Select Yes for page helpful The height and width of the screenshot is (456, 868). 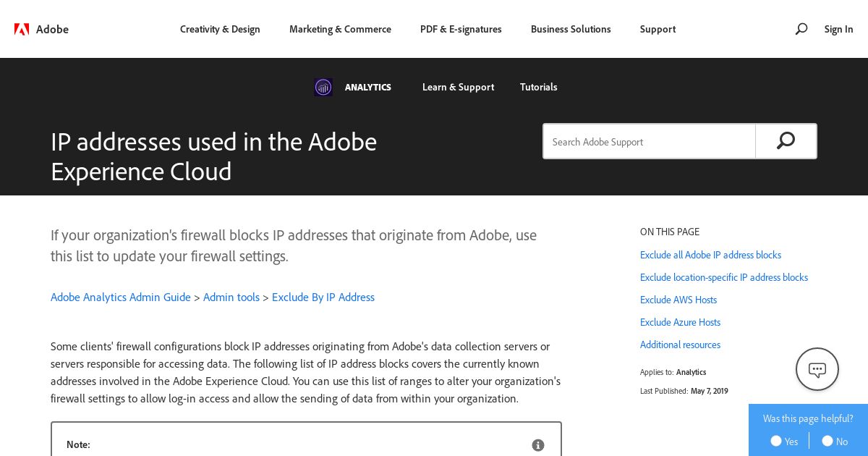point(776,441)
